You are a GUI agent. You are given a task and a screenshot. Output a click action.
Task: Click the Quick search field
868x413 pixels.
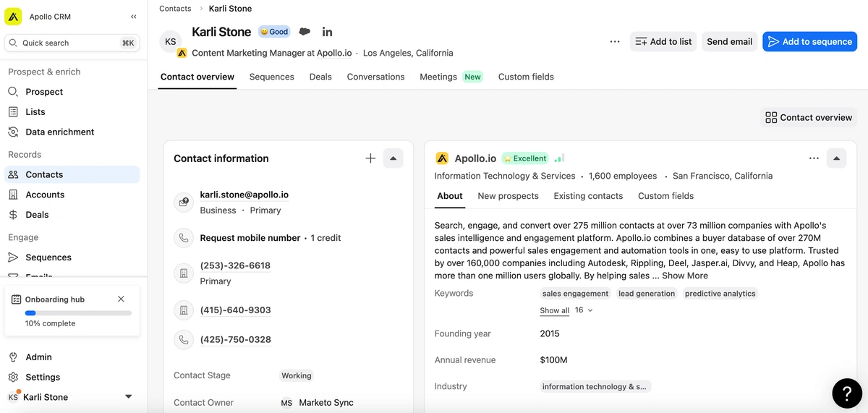click(x=72, y=43)
